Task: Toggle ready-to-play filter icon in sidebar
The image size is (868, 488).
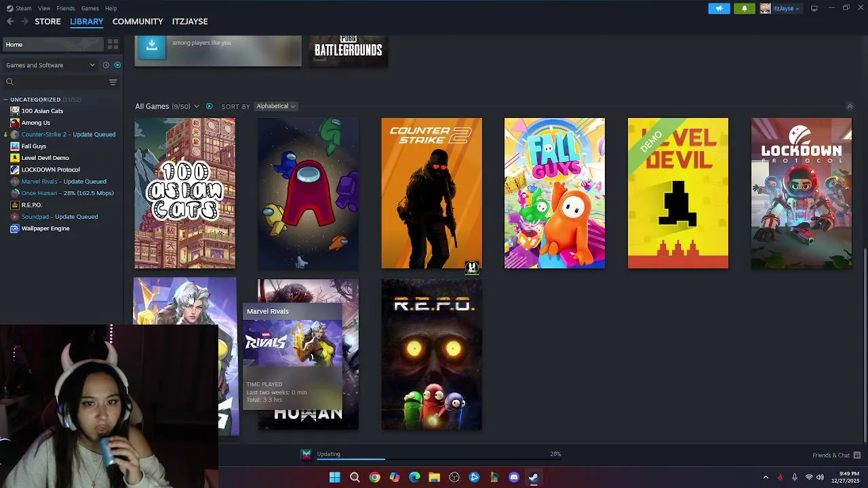Action: [117, 65]
